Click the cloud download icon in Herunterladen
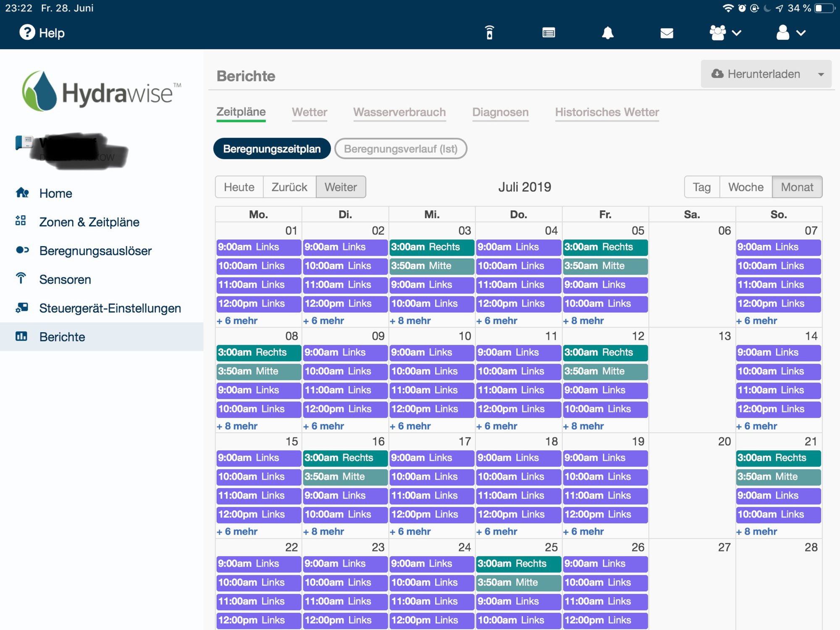840x630 pixels. 717,74
